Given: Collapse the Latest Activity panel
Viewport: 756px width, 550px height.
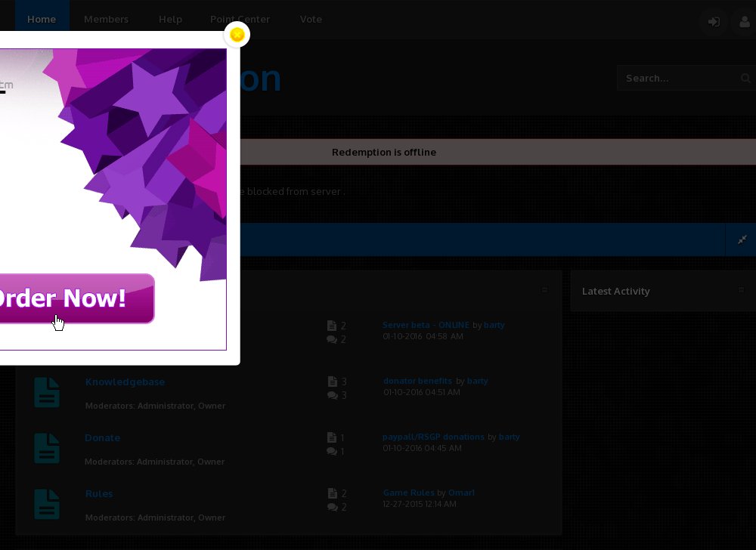Looking at the screenshot, I should click(x=742, y=290).
